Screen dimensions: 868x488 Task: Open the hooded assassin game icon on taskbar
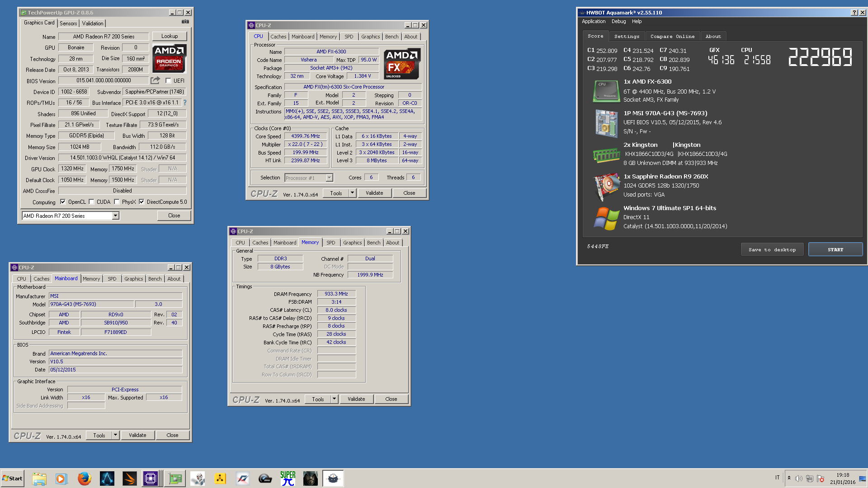311,479
